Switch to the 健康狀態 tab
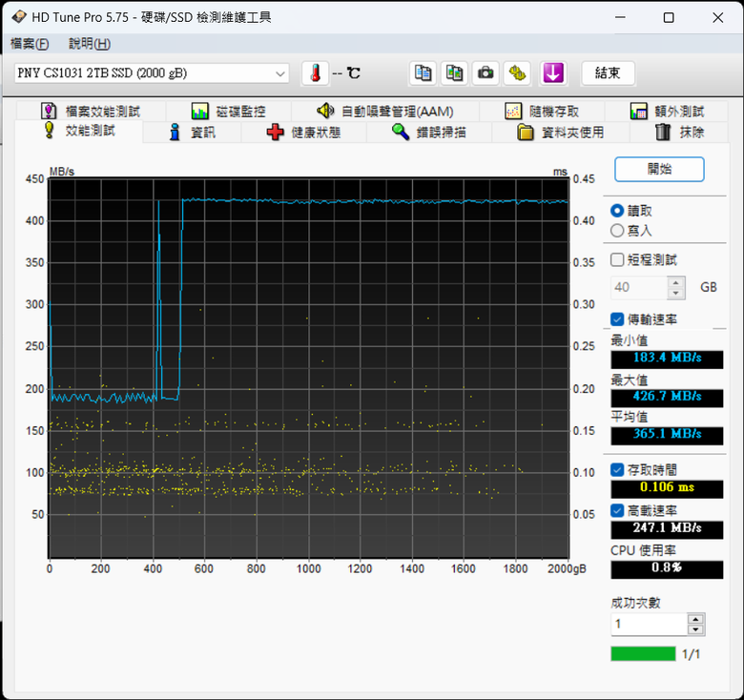Image resolution: width=744 pixels, height=700 pixels. click(x=303, y=133)
